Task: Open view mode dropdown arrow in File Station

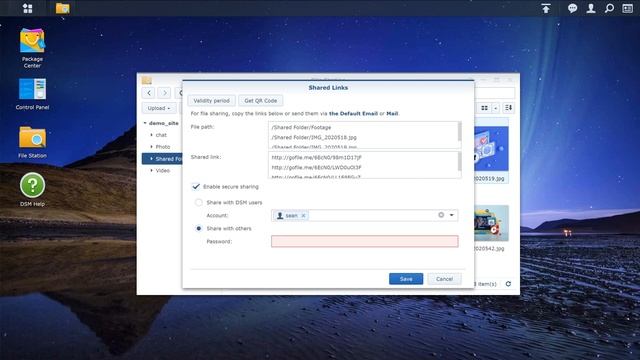Action: coord(496,108)
